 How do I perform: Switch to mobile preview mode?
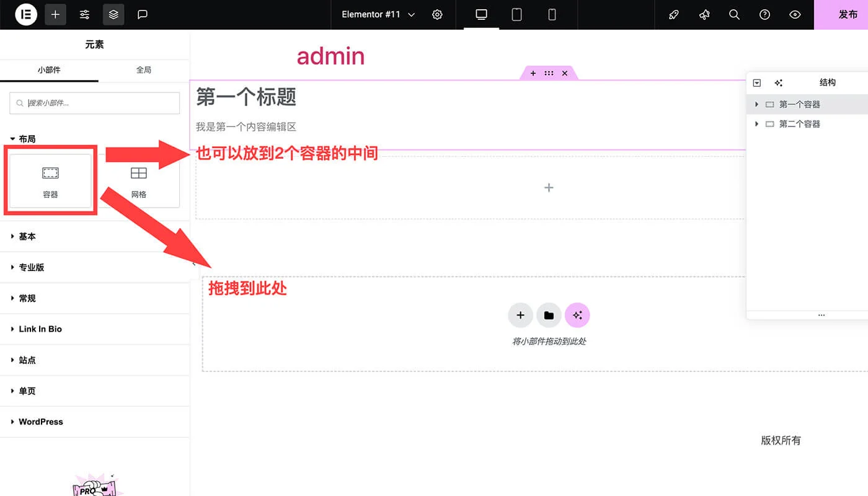(552, 14)
